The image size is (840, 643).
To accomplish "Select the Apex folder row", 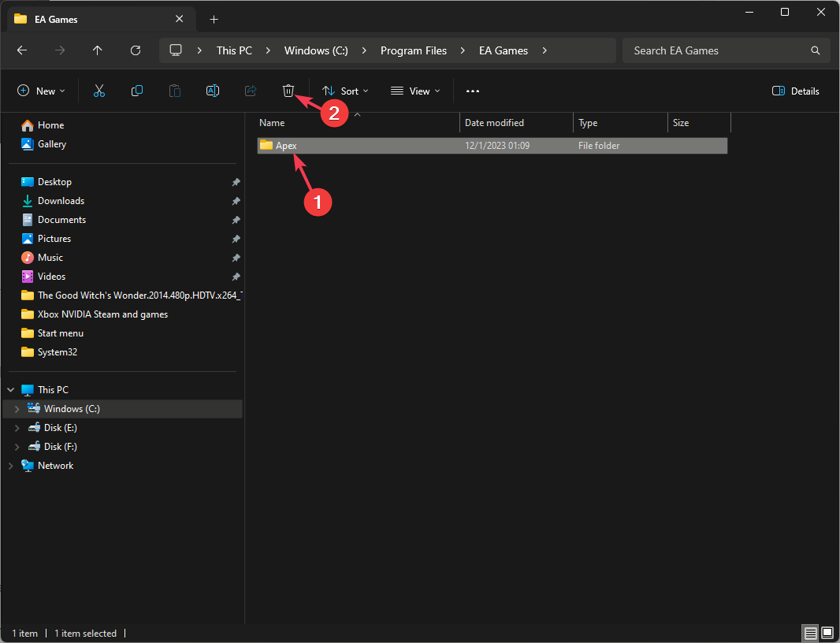I will [x=492, y=146].
